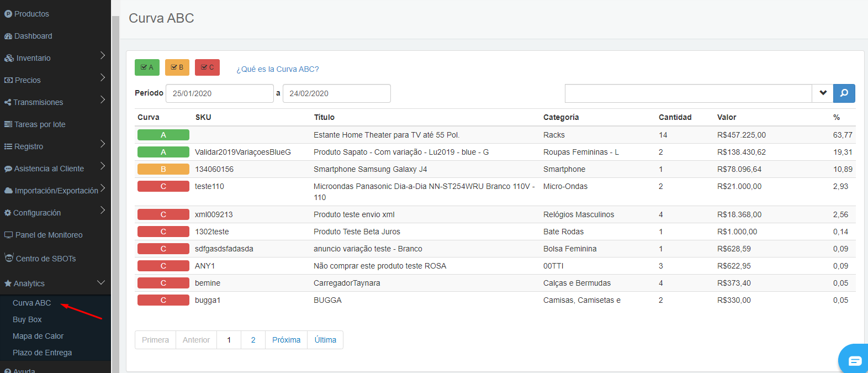Click the Inventario cubes icon
Screen dimensions: 868x373
pyautogui.click(x=9, y=58)
